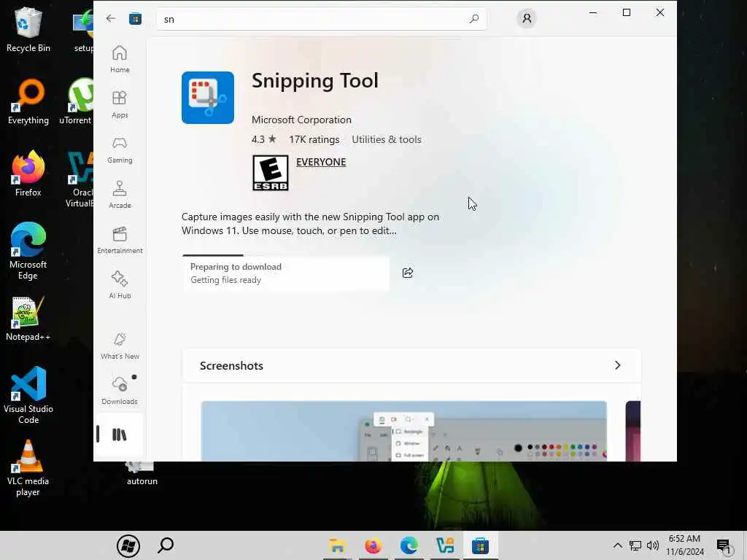Open the second partially visible screenshot
The image size is (747, 560).
pyautogui.click(x=633, y=431)
